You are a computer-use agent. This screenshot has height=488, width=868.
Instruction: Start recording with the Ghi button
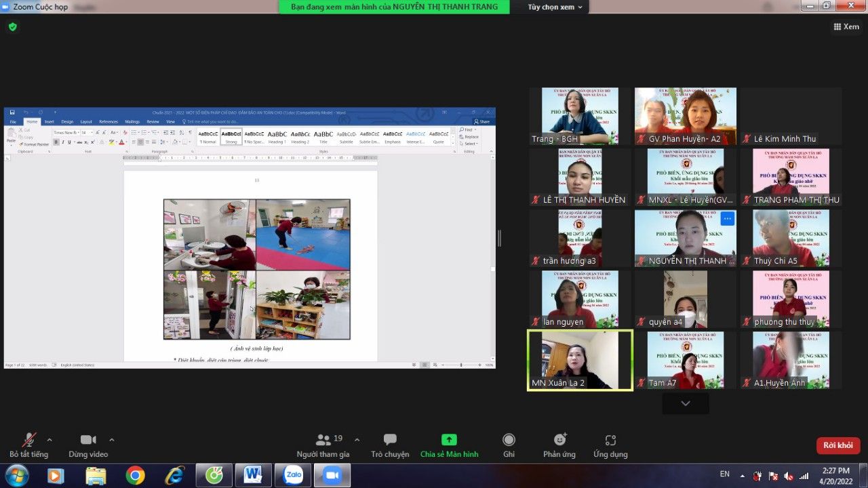coord(509,445)
